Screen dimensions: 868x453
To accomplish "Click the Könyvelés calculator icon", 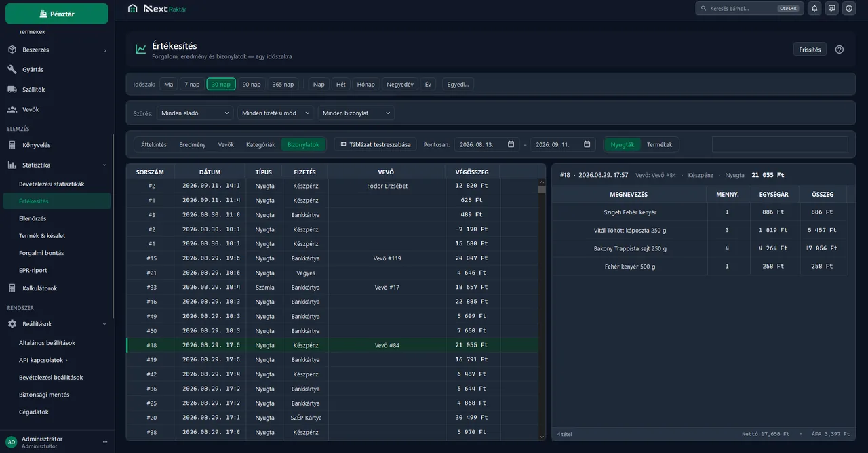I will pos(12,145).
